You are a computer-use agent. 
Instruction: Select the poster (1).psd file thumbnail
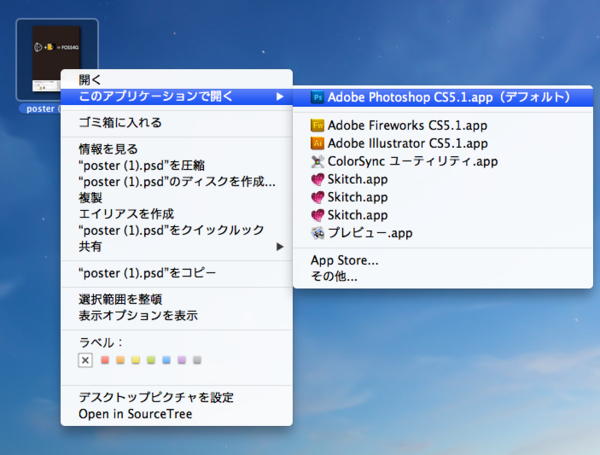pos(56,57)
